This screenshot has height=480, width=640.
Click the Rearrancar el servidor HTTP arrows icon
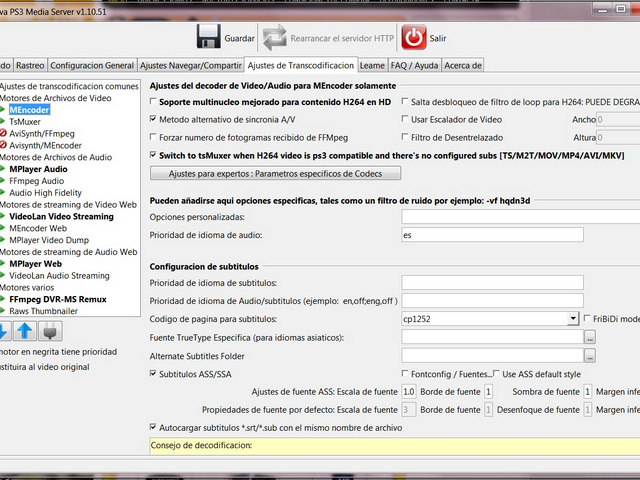tap(274, 38)
